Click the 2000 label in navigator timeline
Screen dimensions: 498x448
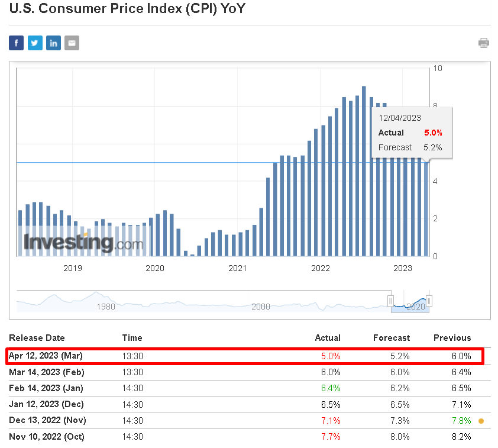(x=261, y=307)
